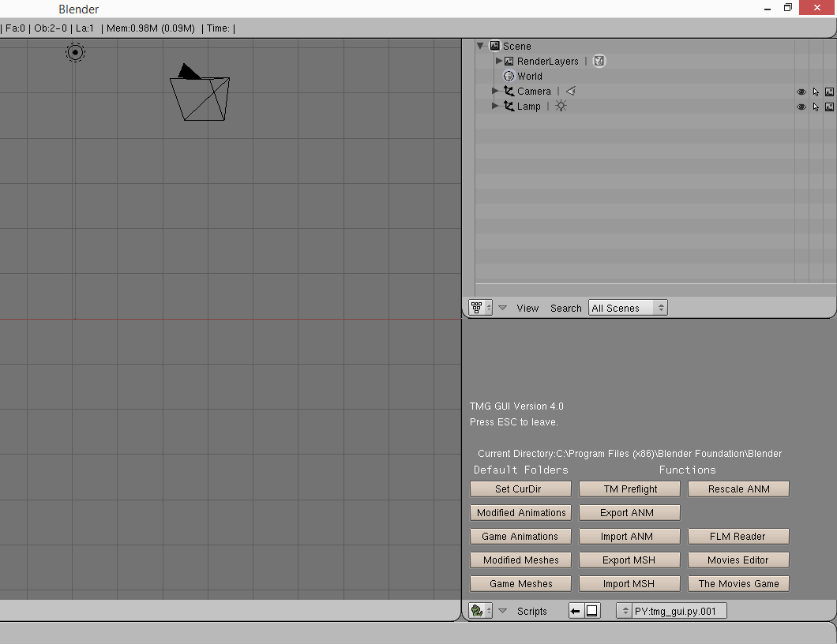Select the RenderLayers row label

pos(548,62)
